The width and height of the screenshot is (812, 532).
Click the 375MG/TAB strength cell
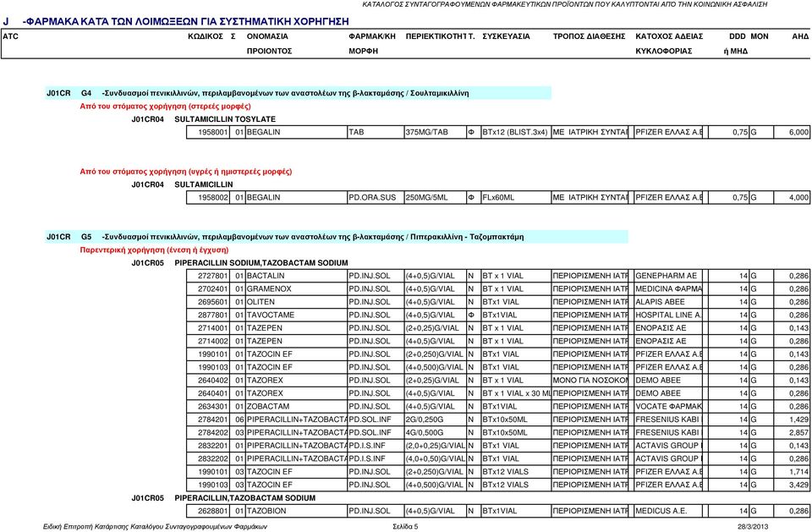(435, 132)
